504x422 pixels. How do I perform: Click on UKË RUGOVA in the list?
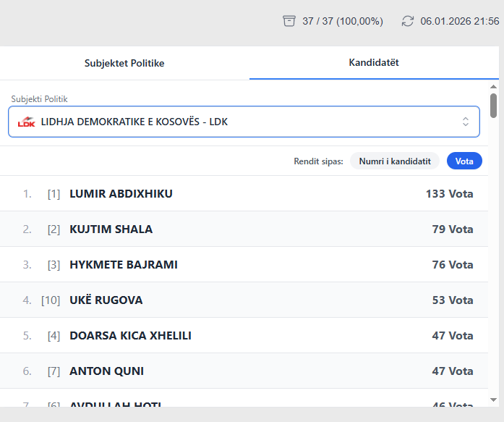[106, 300]
